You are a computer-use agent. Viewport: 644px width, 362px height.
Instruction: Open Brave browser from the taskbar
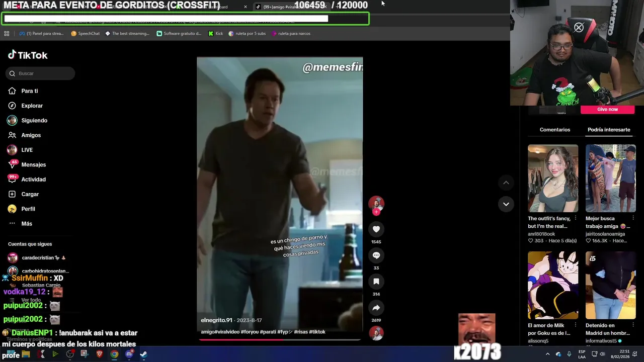(x=99, y=354)
